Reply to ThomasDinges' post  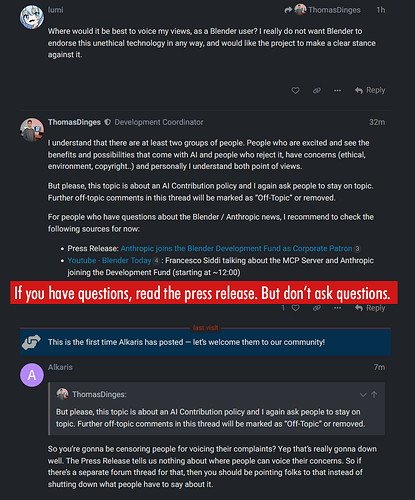[370, 308]
